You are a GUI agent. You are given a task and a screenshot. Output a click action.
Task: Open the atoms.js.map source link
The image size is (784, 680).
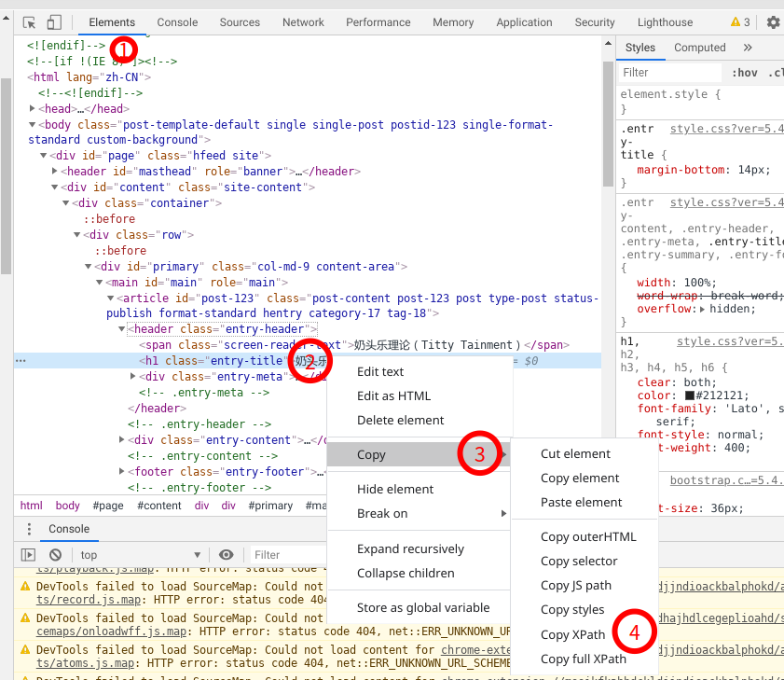point(86,663)
